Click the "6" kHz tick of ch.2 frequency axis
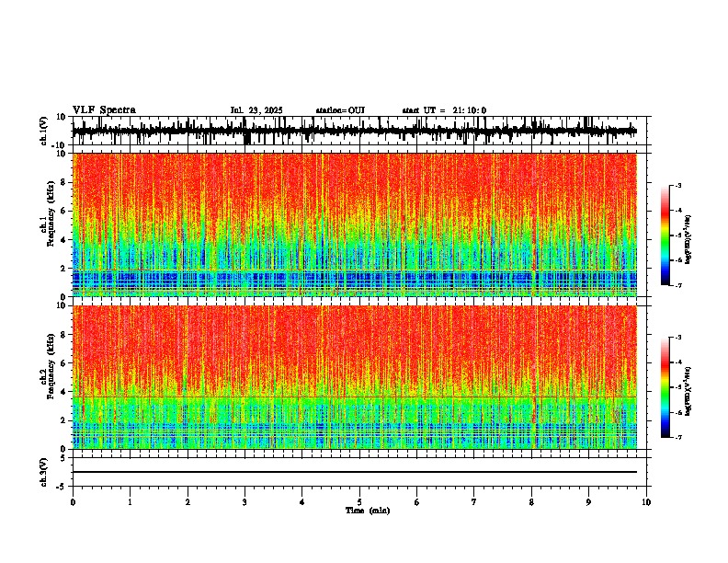The width and height of the screenshot is (728, 563). (x=63, y=362)
